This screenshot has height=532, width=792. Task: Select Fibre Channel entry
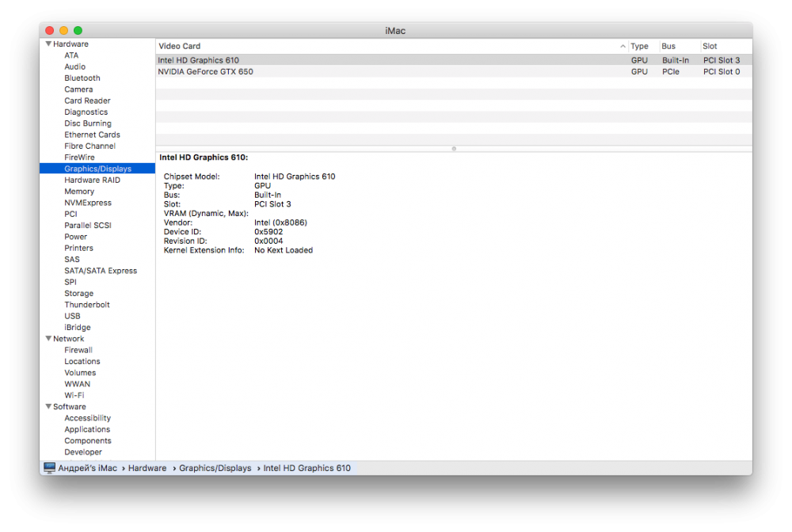[90, 146]
